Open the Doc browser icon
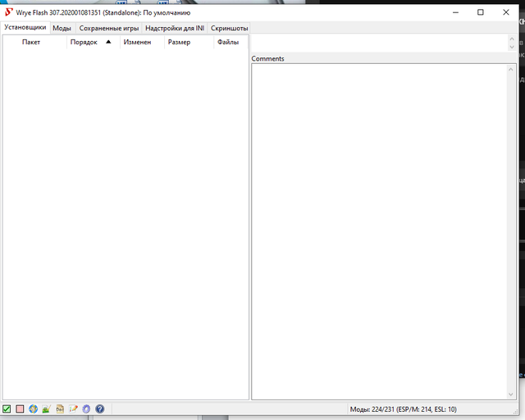The image size is (525, 420). click(x=60, y=409)
